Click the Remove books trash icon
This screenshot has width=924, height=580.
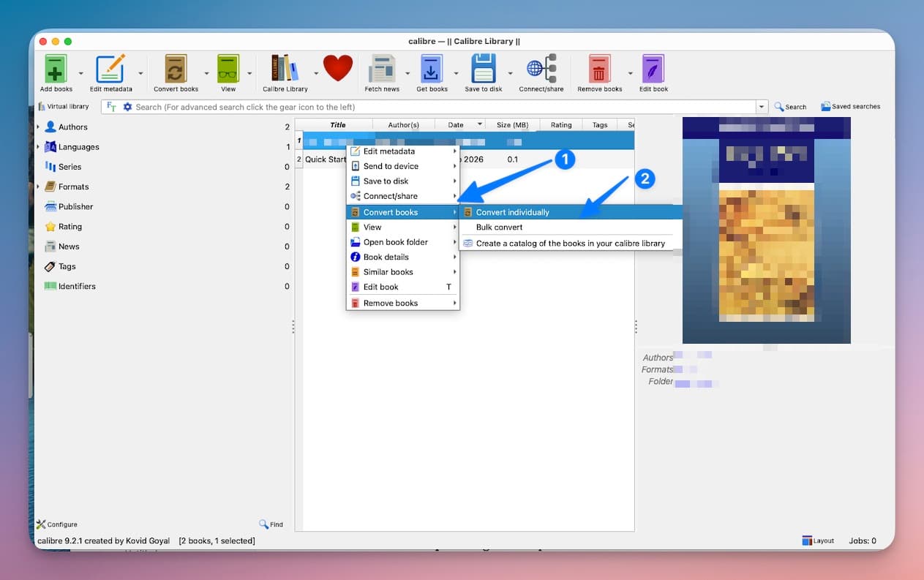pos(599,69)
